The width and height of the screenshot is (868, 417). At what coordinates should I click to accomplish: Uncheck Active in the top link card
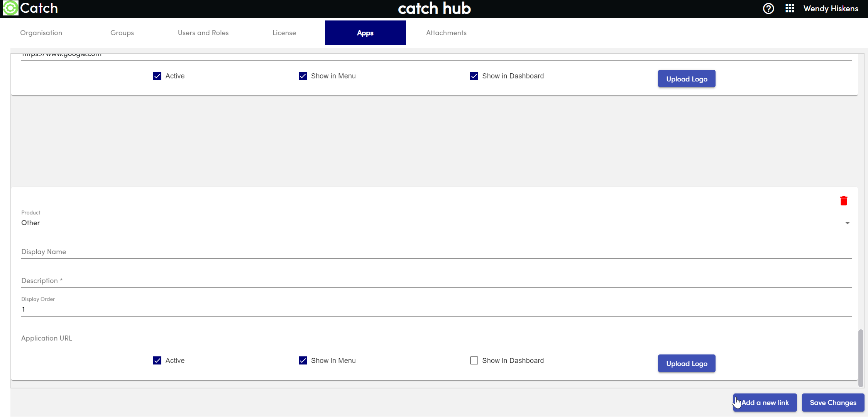click(x=157, y=76)
